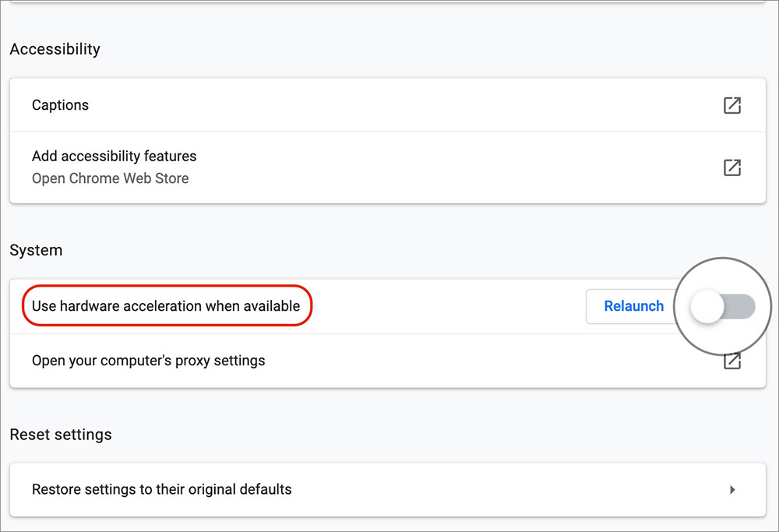
Task: Open the proxy settings external link icon
Action: [x=731, y=361]
